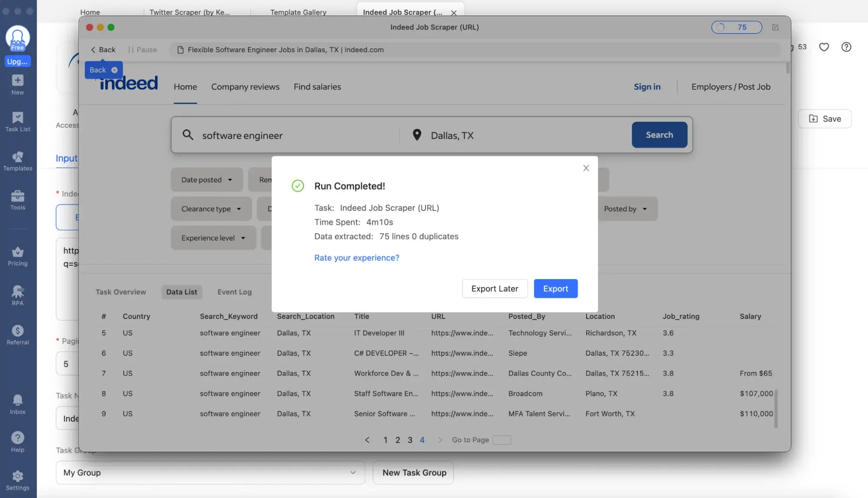The height and width of the screenshot is (498, 868).
Task: Switch to Template Gallery tab
Action: (x=298, y=12)
